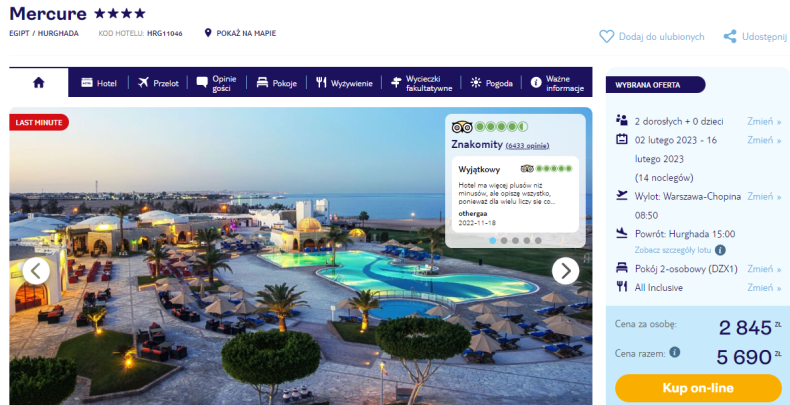
Task: Click the share icon next to Udostępnij
Action: 730,36
